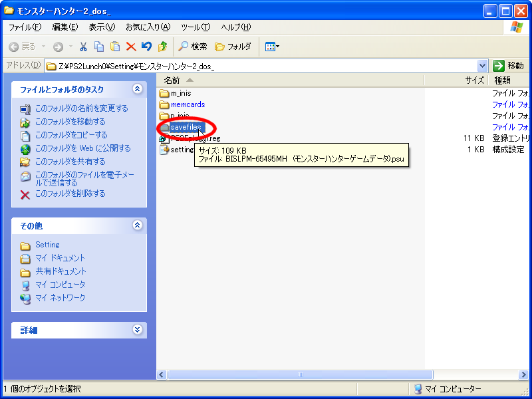Image resolution: width=532 pixels, height=399 pixels.
Task: Click the red Delete X toolbar icon
Action: coord(131,47)
